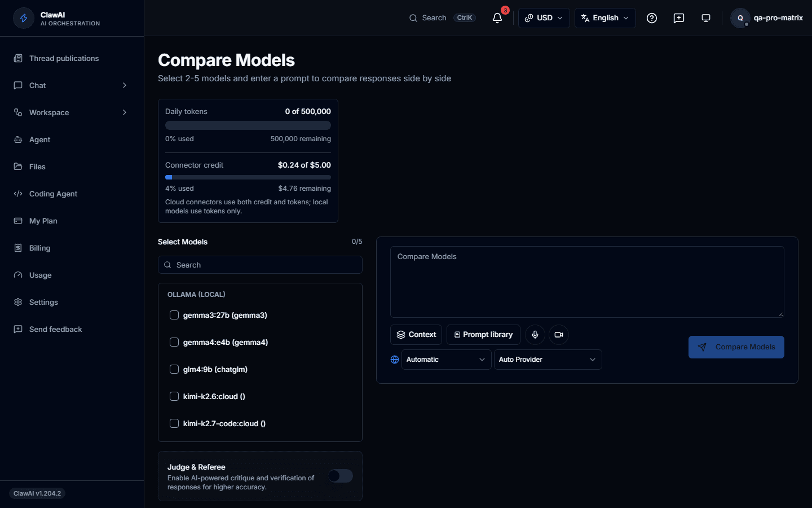The height and width of the screenshot is (508, 812).
Task: Open the Chat menu item in sidebar
Action: [x=72, y=85]
